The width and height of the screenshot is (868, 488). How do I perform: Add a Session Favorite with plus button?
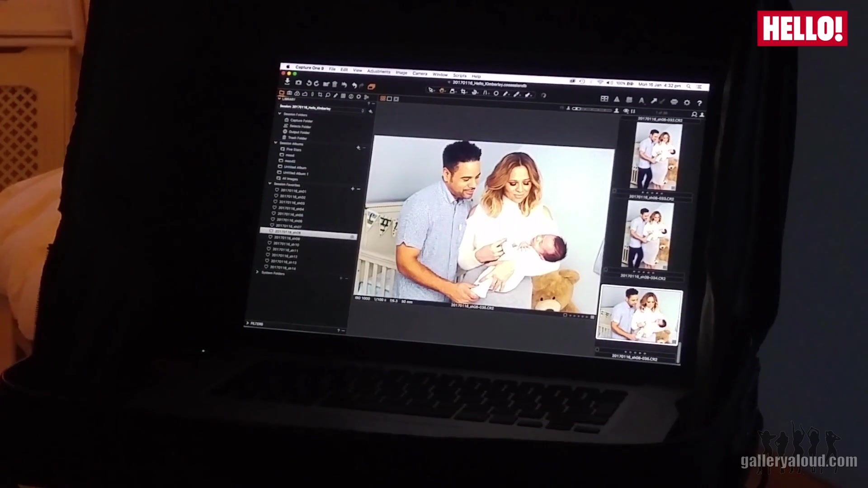pos(353,188)
